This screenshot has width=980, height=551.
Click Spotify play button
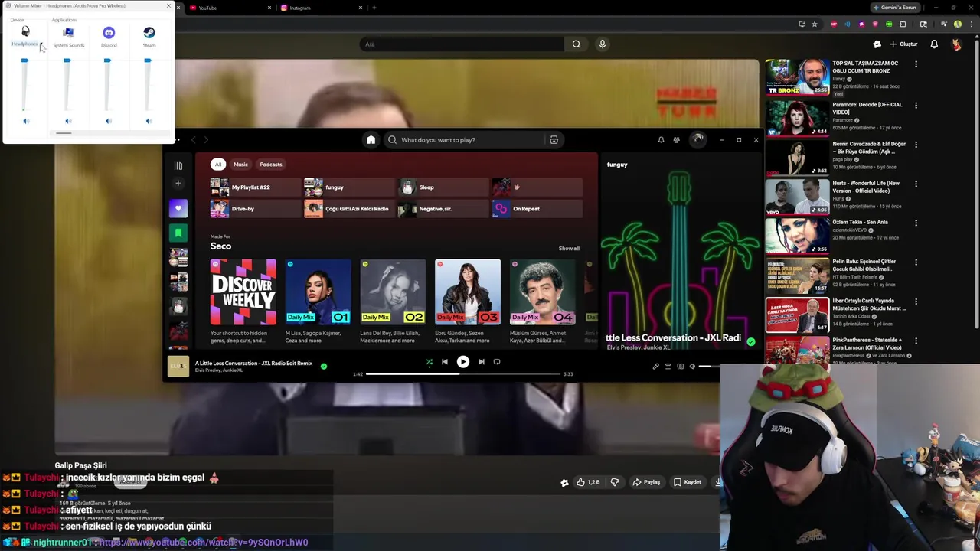pyautogui.click(x=463, y=362)
